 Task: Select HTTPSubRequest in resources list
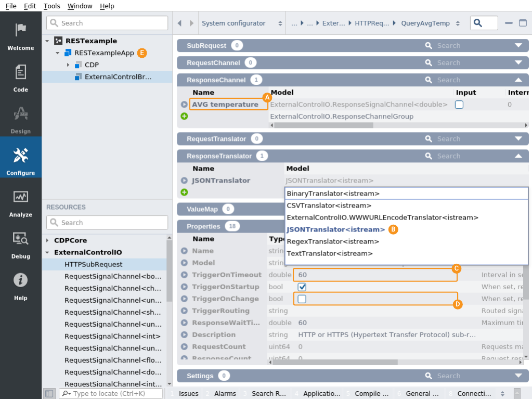click(x=94, y=264)
